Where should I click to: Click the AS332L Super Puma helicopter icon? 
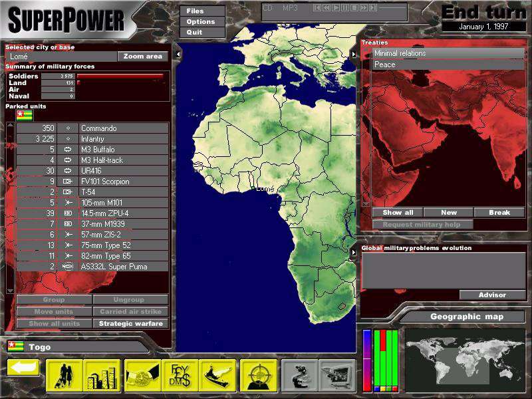tap(68, 267)
